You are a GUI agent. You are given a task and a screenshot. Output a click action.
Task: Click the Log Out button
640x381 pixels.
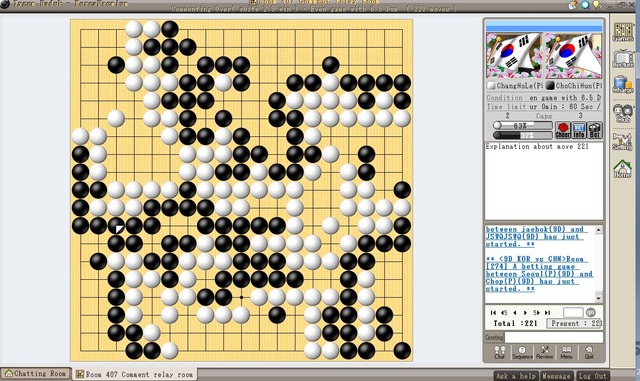point(592,376)
